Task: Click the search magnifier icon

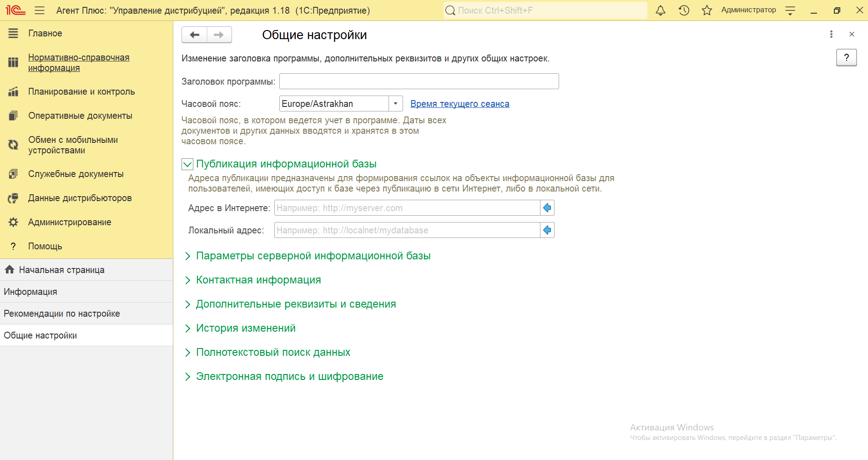Action: click(x=450, y=10)
